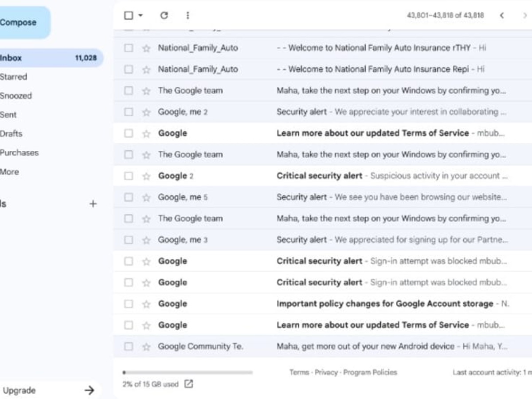The image size is (532, 399).
Task: Expand the More item in sidebar
Action: click(9, 172)
